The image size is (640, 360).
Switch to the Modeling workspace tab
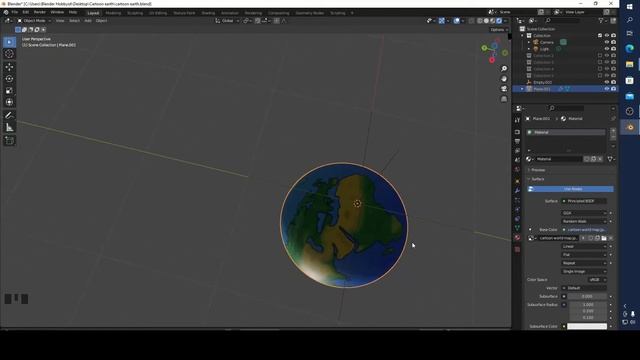coord(113,13)
